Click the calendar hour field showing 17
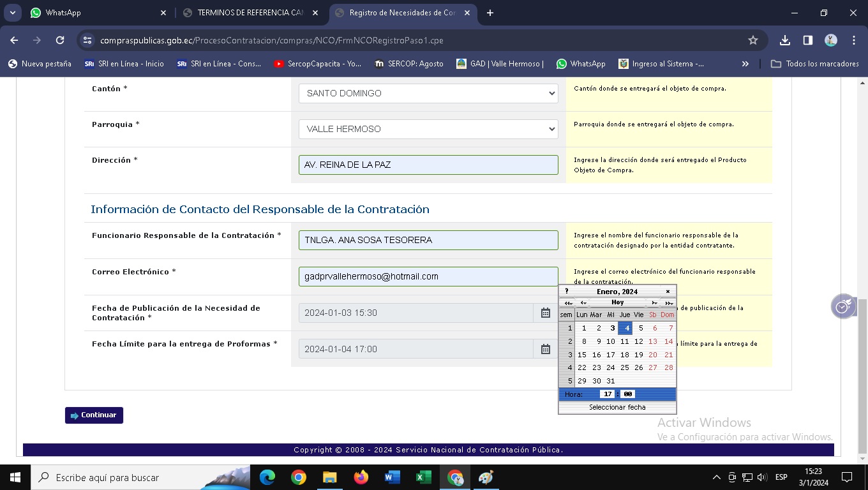The height and width of the screenshot is (490, 868). click(607, 394)
